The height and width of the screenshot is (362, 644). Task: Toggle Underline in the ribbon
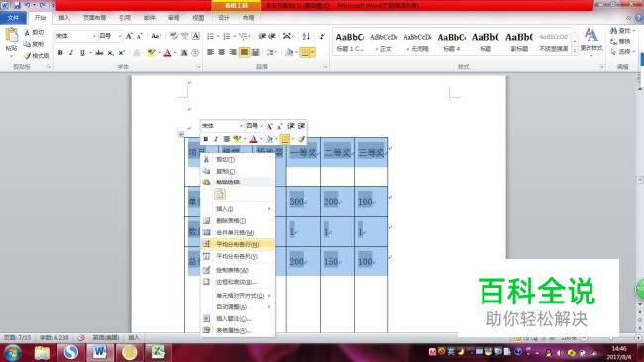pos(82,53)
